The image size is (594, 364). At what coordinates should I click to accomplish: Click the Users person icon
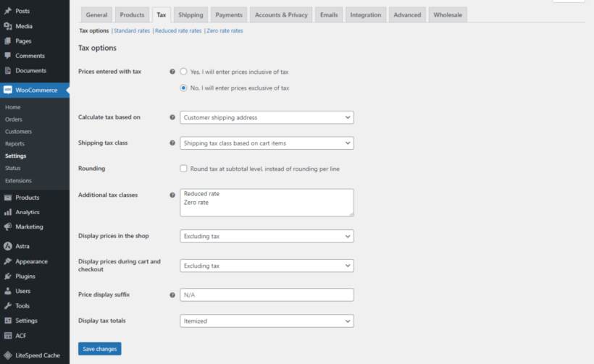tap(7, 291)
